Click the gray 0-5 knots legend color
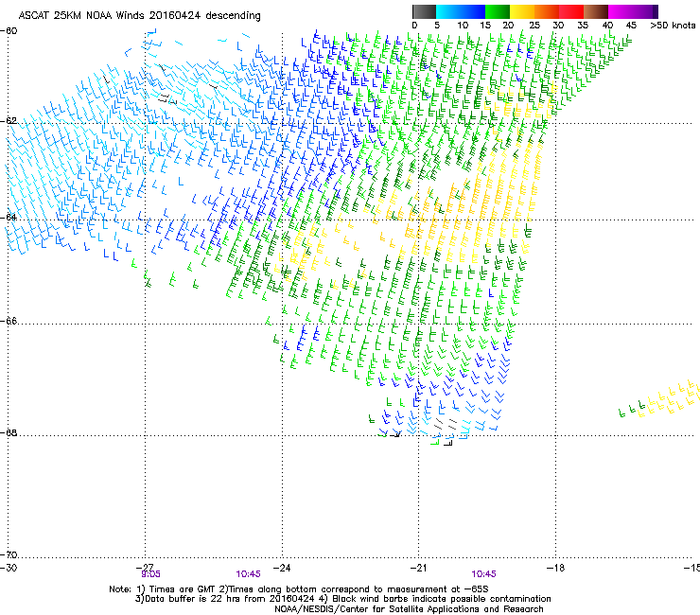Image resolution: width=700 pixels, height=615 pixels. (424, 11)
